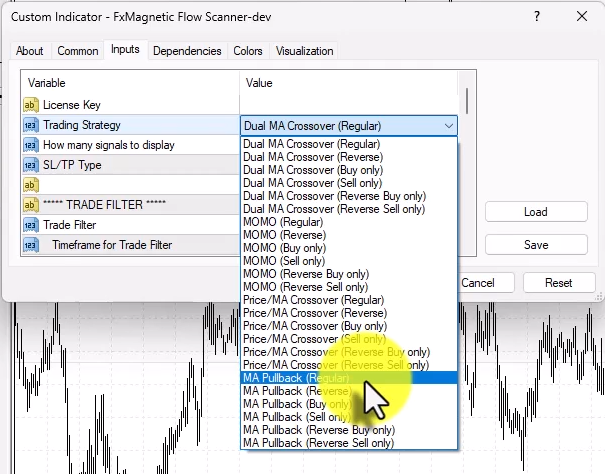
Task: Select Dual MA Crossover (Reverse Sell only)
Action: pos(334,209)
